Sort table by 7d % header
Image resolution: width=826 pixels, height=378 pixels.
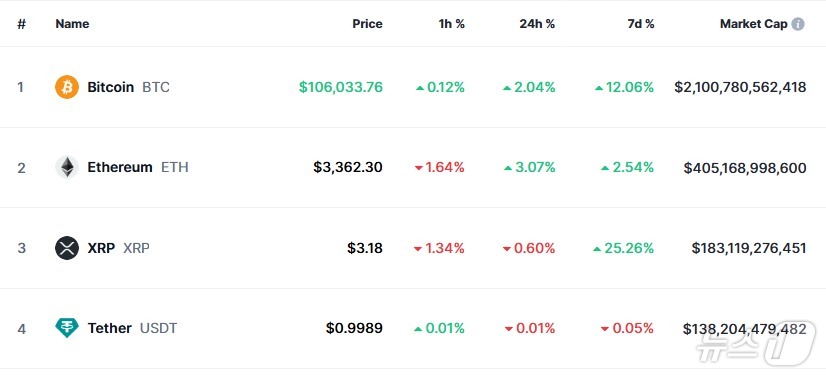[641, 24]
